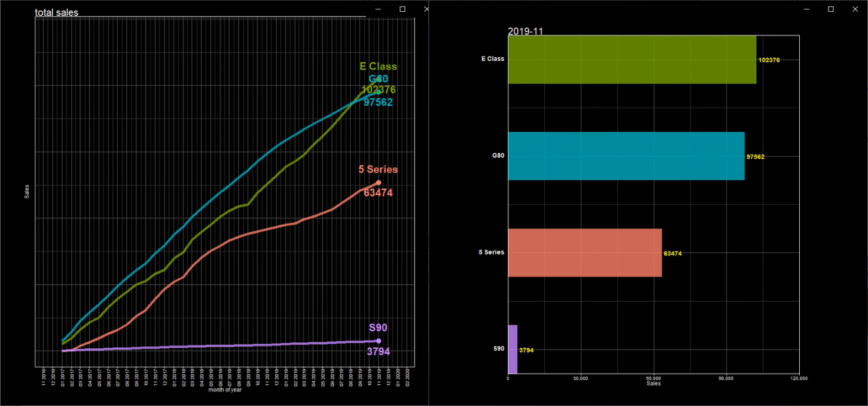Image resolution: width=868 pixels, height=406 pixels.
Task: Select the purple S90 bar
Action: 513,349
